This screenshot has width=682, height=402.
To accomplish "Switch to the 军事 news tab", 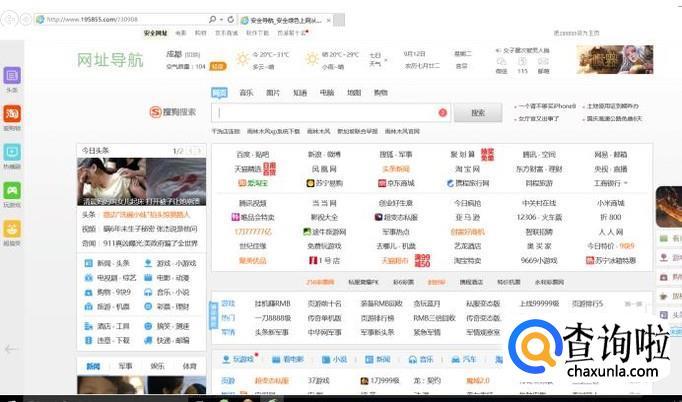I will (125, 366).
